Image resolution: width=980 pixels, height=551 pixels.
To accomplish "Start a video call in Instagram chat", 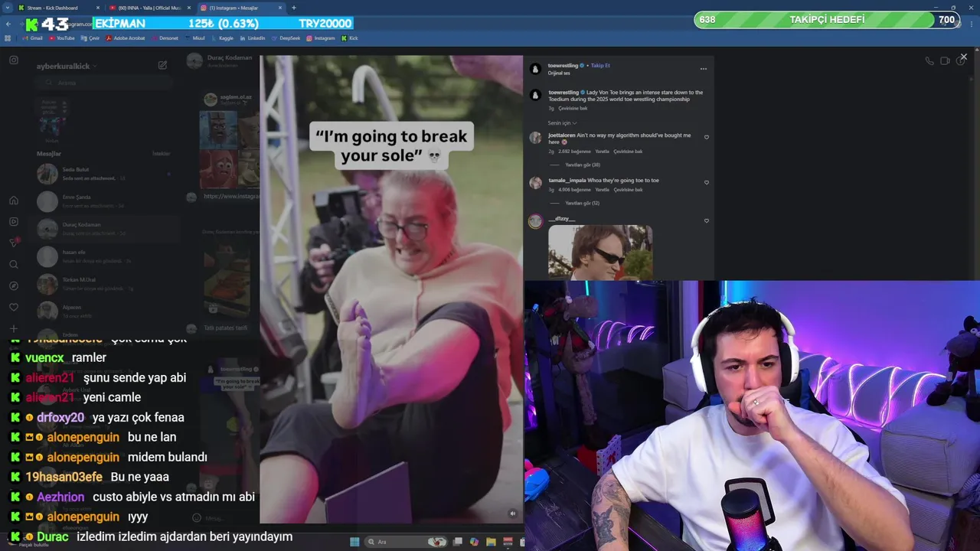I will [945, 61].
